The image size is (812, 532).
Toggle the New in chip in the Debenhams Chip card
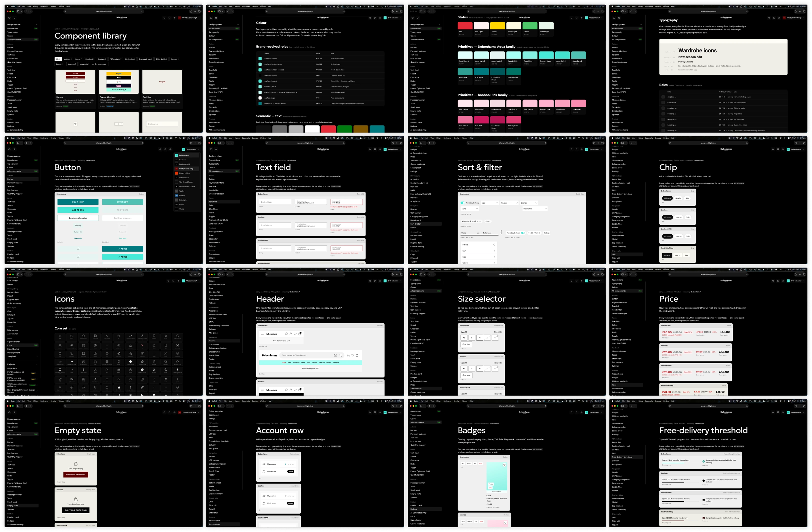678,198
